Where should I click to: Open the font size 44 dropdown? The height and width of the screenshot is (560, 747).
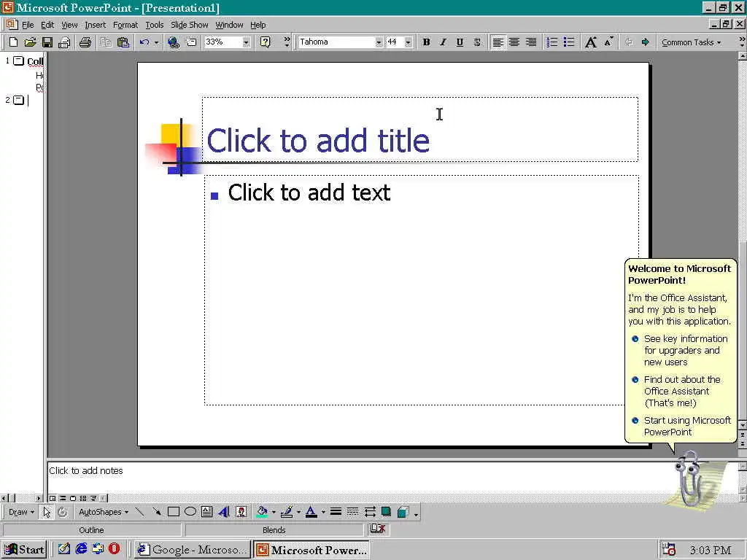pyautogui.click(x=408, y=42)
